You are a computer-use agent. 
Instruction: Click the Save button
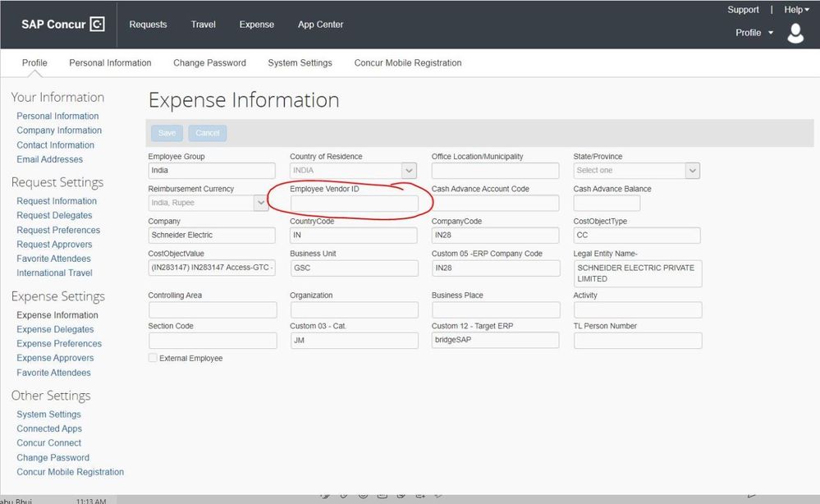tap(167, 133)
